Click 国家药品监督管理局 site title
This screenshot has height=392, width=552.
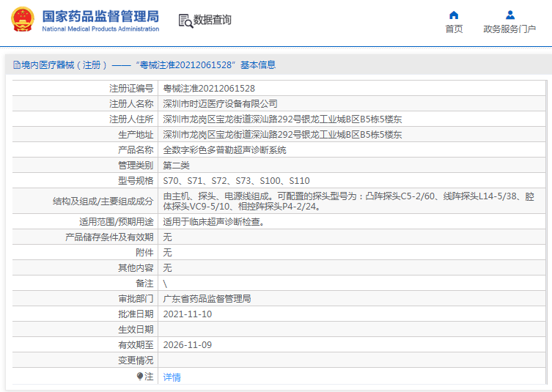click(100, 16)
